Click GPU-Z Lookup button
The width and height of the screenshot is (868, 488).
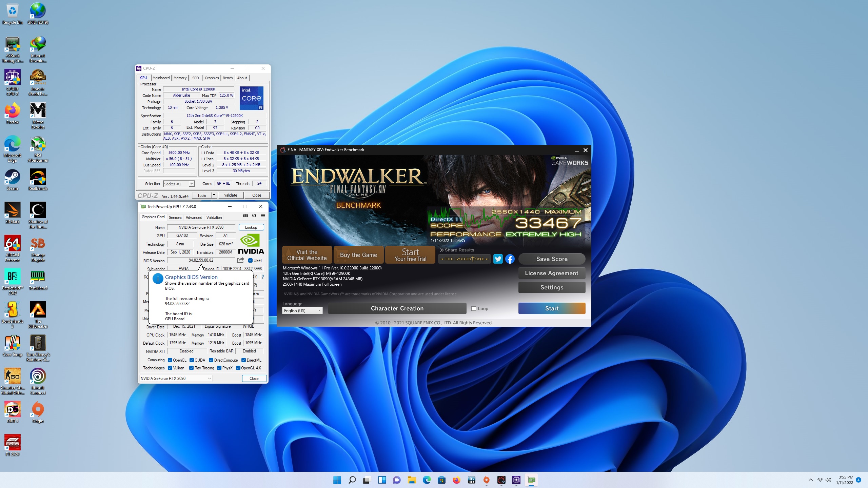(x=251, y=227)
